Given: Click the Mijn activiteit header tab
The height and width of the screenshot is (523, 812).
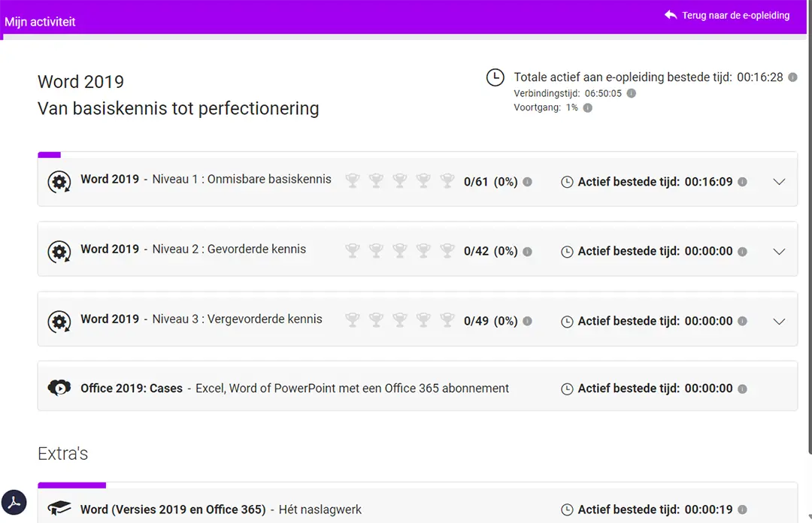Looking at the screenshot, I should 40,22.
